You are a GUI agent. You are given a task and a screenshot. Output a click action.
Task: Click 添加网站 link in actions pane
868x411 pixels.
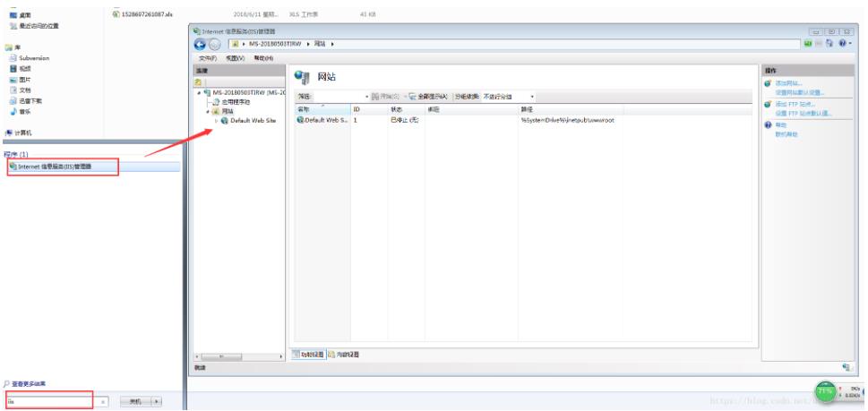click(788, 83)
